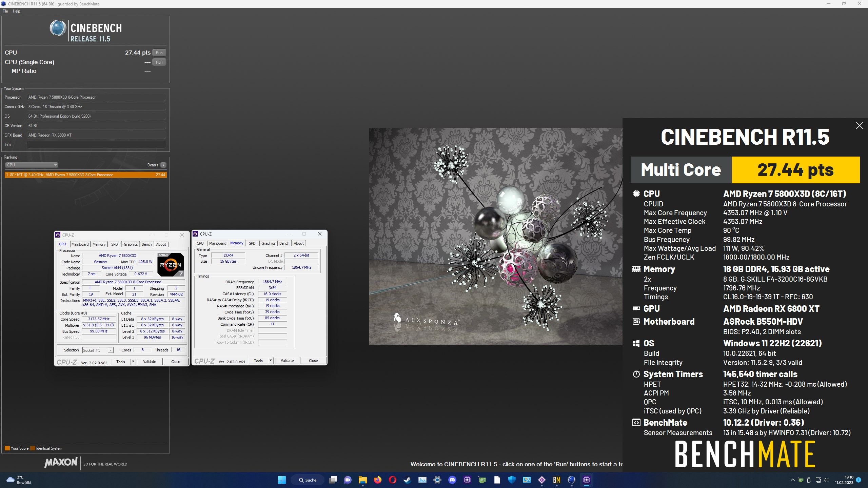Open network status tray icon
The width and height of the screenshot is (868, 488).
point(818,480)
